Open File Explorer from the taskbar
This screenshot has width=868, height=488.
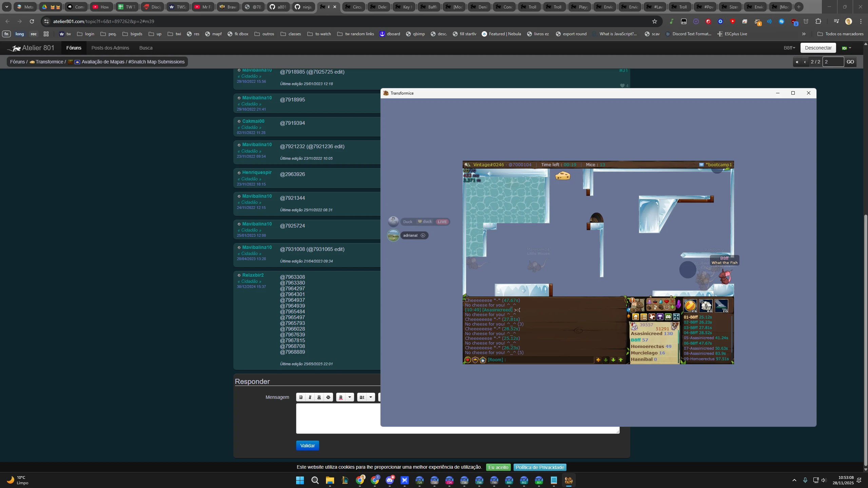(x=330, y=480)
